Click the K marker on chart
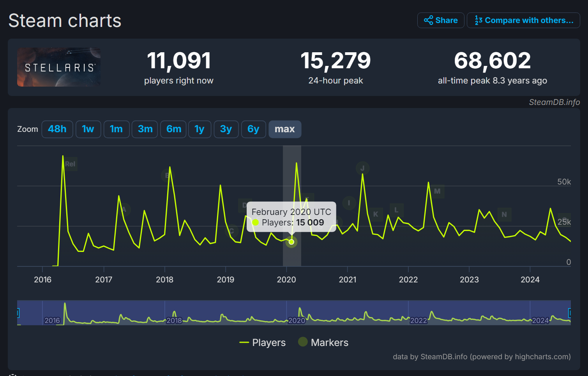Screen dimensions: 588x376 point(376,214)
